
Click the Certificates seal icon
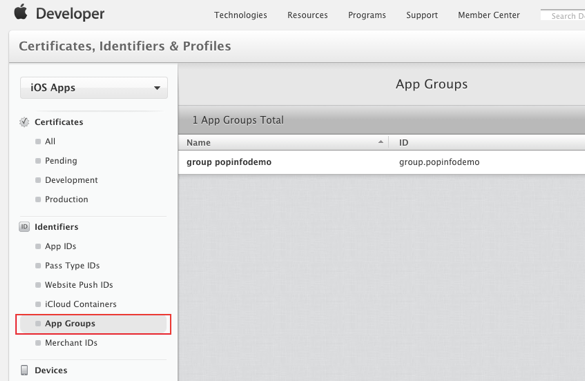coord(24,122)
